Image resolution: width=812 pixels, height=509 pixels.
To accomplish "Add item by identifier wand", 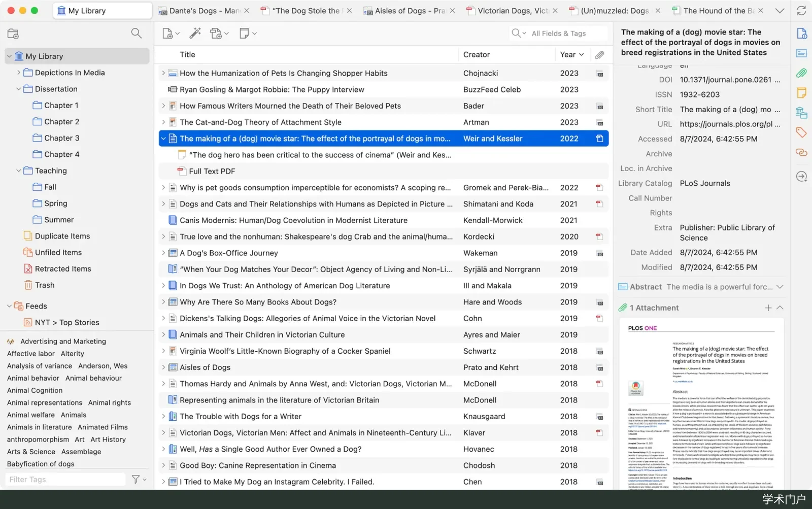I will click(195, 33).
